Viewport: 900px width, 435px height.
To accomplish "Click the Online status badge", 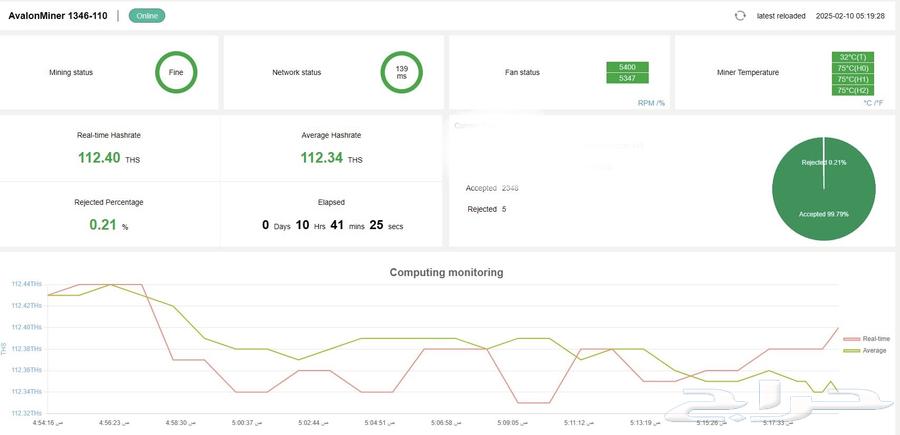I will click(x=147, y=16).
